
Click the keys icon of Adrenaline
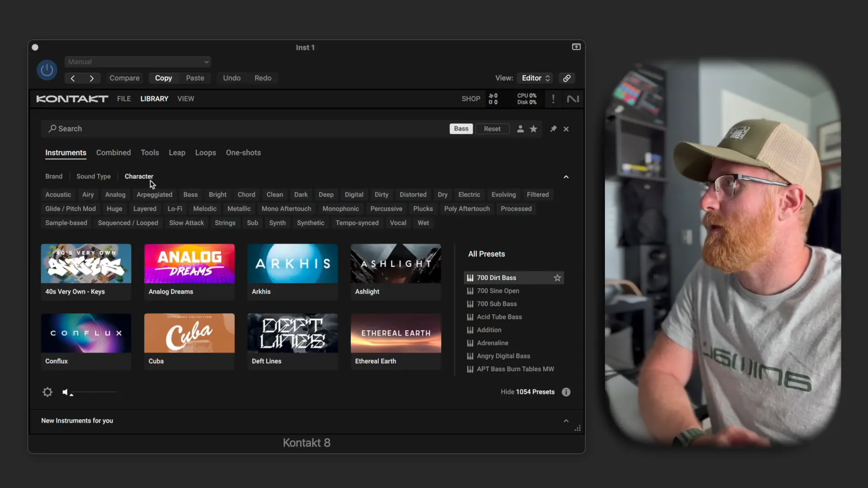point(470,343)
